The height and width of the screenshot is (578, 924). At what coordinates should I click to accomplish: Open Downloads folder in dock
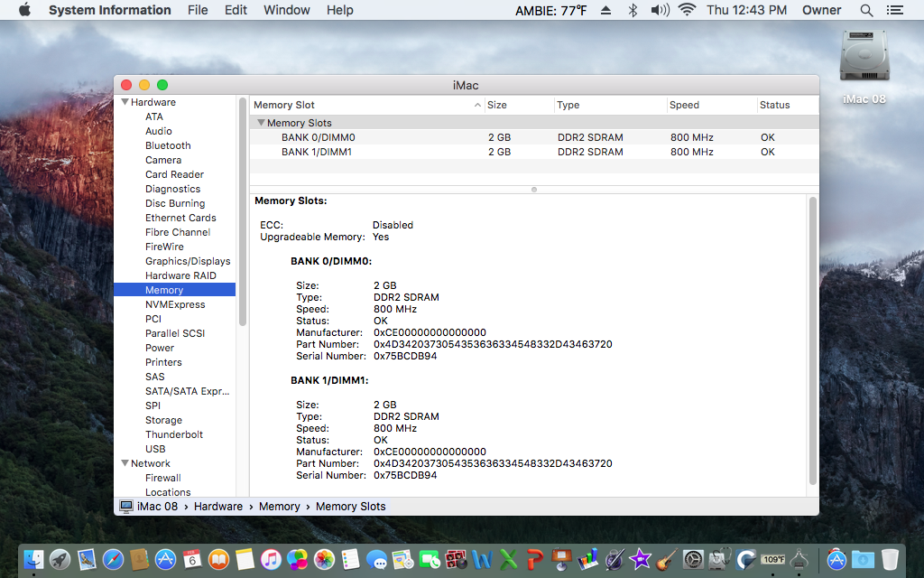(x=863, y=559)
